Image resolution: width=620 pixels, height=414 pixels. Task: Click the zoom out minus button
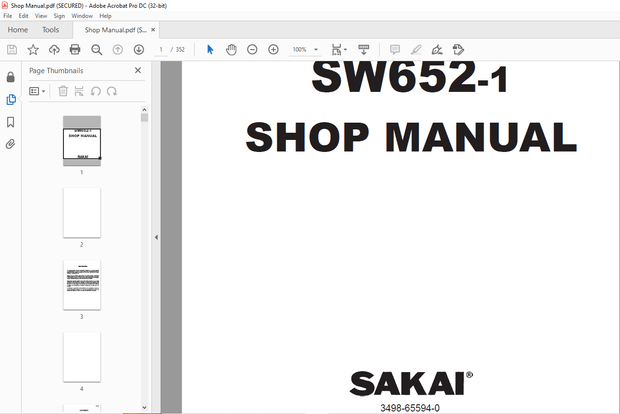point(252,49)
